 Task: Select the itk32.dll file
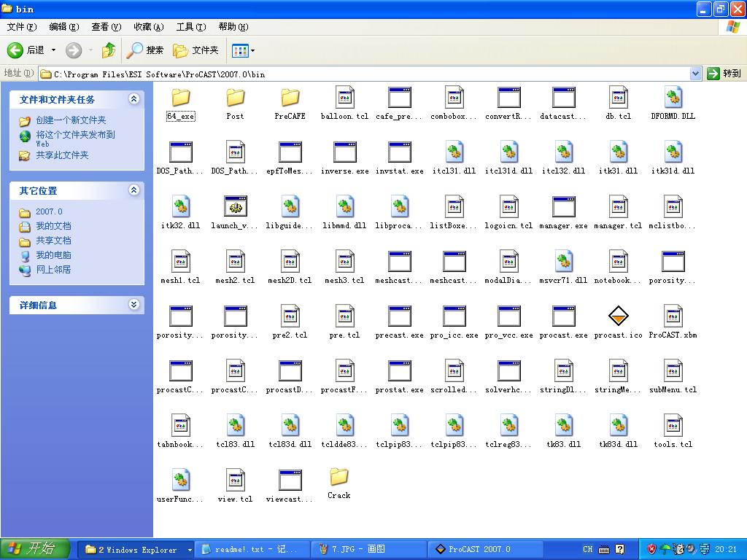[181, 214]
